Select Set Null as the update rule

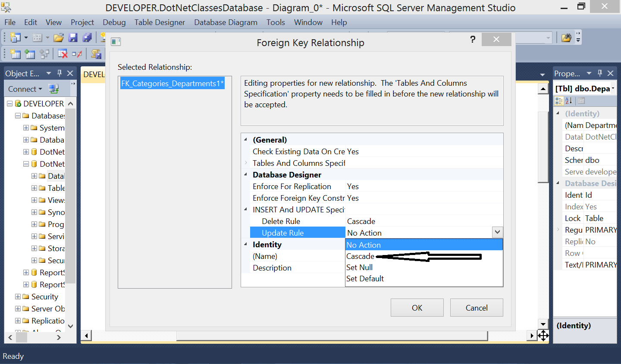click(360, 267)
